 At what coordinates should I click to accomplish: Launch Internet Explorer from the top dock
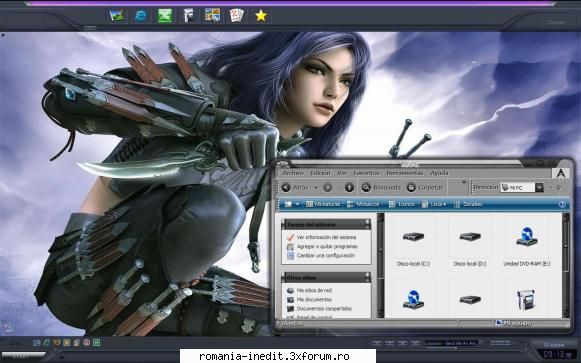point(141,16)
